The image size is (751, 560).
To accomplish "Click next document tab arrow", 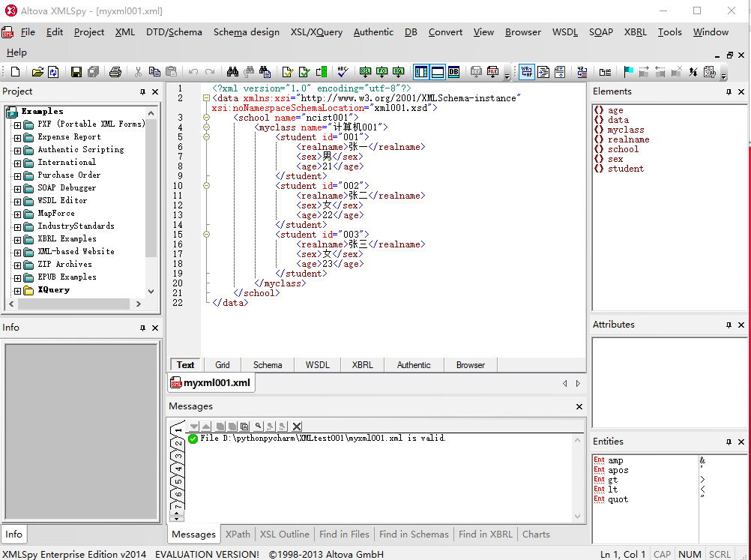I will (x=578, y=384).
